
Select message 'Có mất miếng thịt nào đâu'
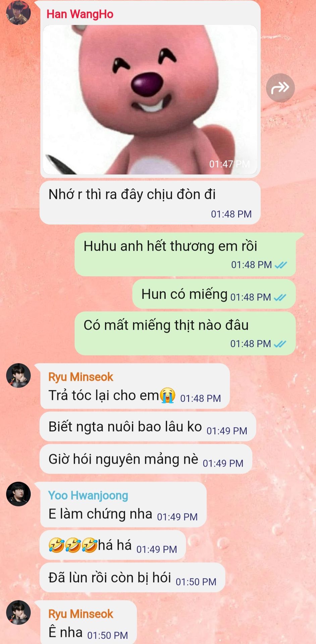[x=185, y=334]
